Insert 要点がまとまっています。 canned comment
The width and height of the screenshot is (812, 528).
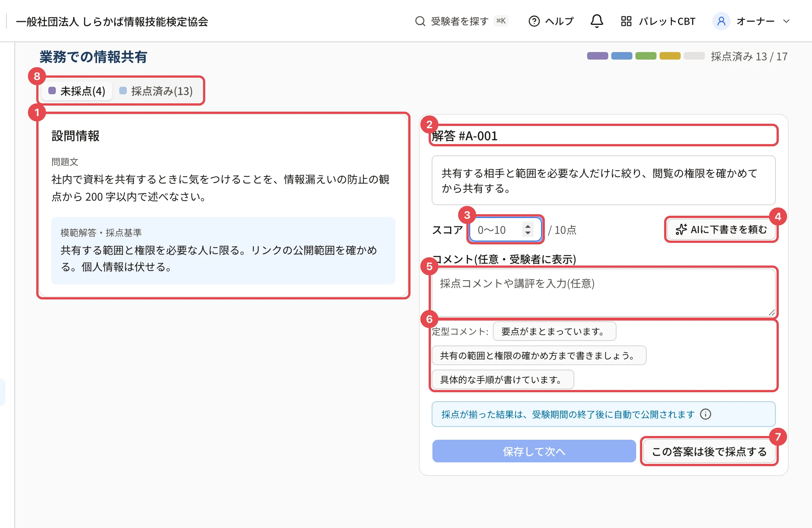[554, 331]
